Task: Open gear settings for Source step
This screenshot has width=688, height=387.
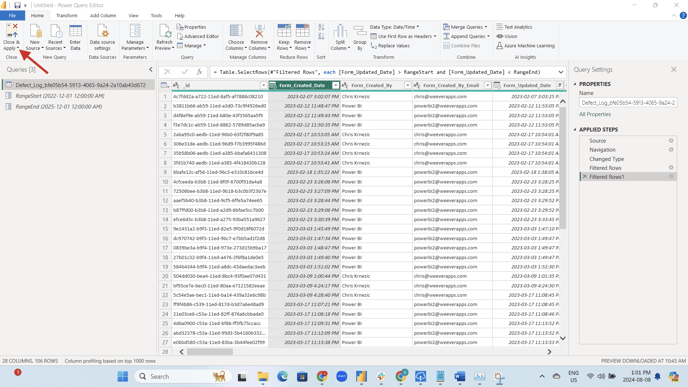Action: click(671, 140)
